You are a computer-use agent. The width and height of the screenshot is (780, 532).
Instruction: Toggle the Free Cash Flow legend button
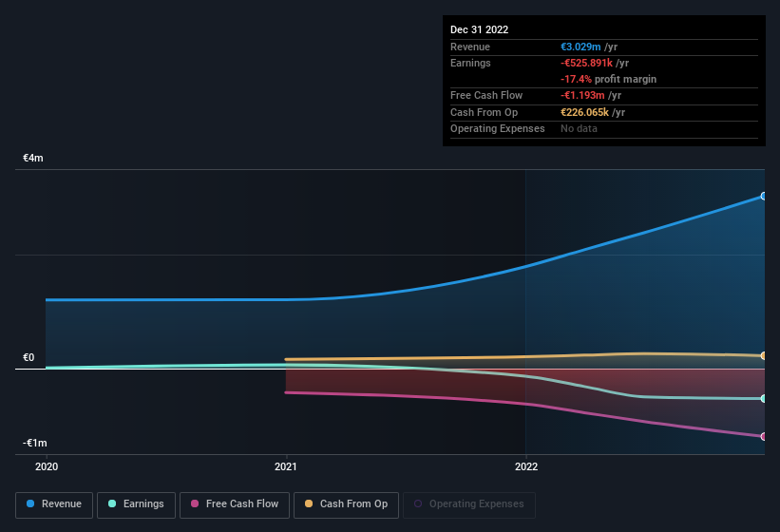235,504
